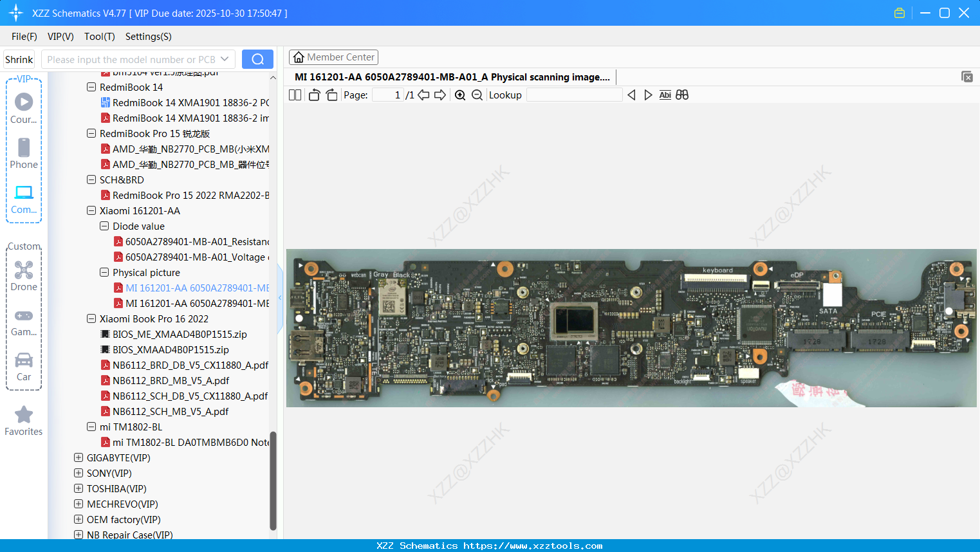Viewport: 980px width, 552px height.
Task: Zoom in on the board image
Action: [x=460, y=95]
